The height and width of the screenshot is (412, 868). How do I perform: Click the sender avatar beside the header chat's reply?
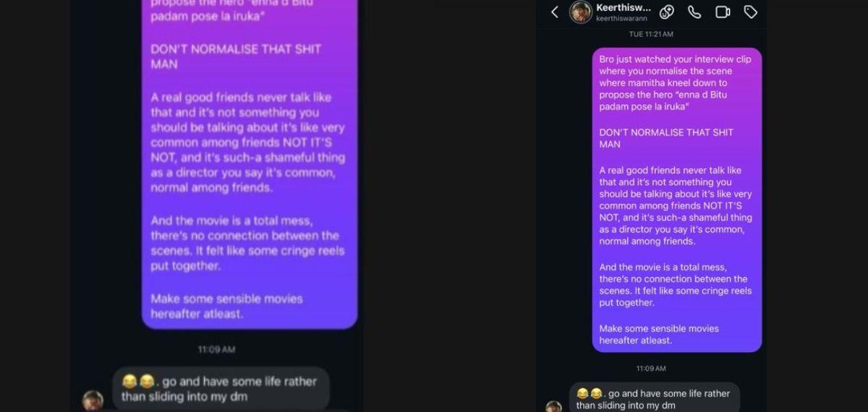pos(553,407)
